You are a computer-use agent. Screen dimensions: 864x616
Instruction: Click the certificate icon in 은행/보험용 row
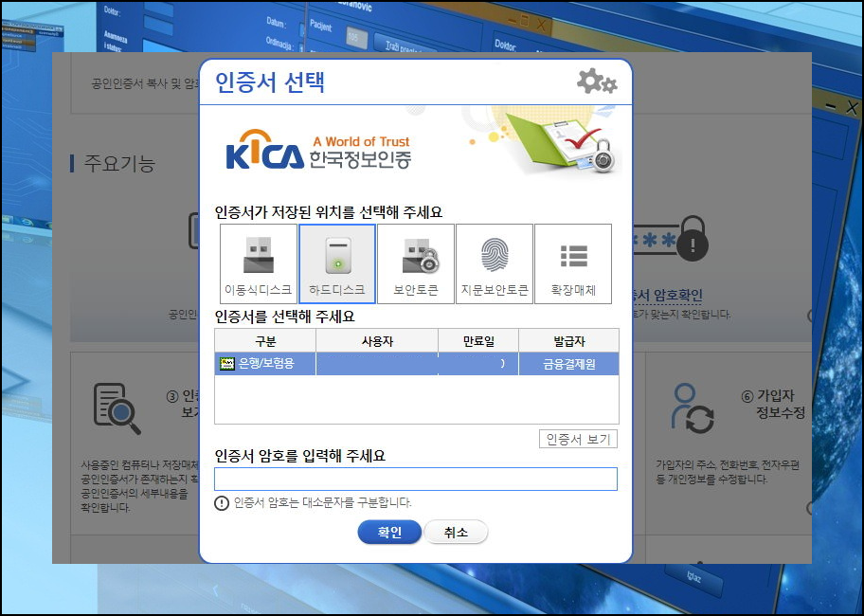coord(227,364)
